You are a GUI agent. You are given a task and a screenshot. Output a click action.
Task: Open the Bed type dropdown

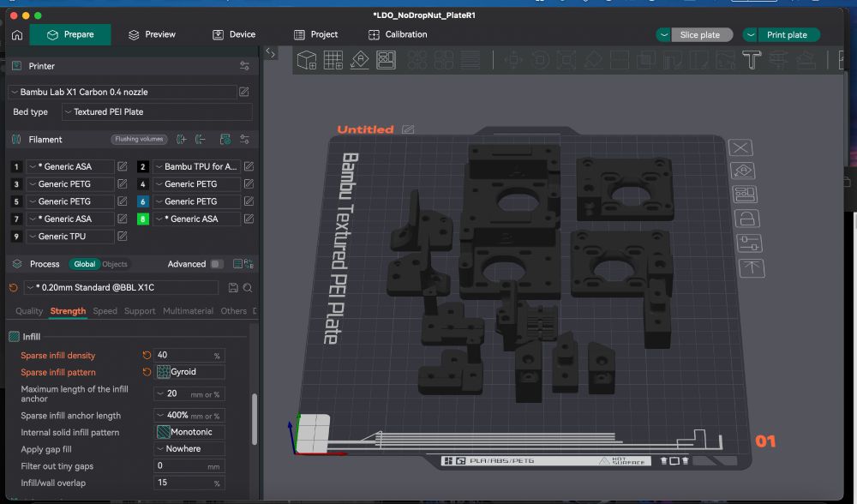point(157,112)
